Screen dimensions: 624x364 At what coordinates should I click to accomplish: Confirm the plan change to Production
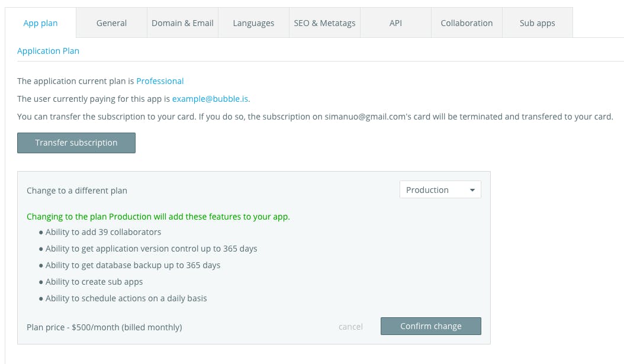[430, 326]
